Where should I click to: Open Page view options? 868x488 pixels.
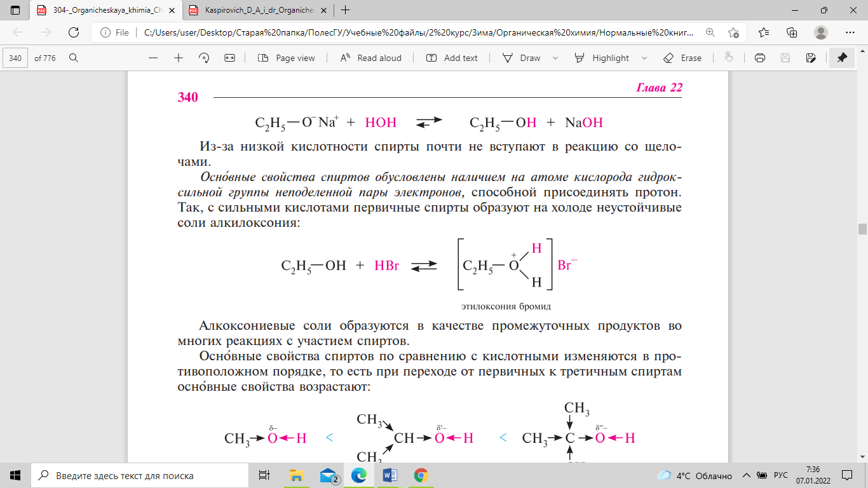pyautogui.click(x=287, y=58)
